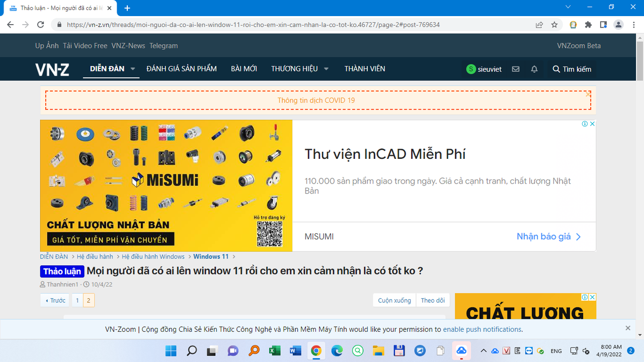
Task: Close the MISUMI banner ad with X
Action: (593, 124)
